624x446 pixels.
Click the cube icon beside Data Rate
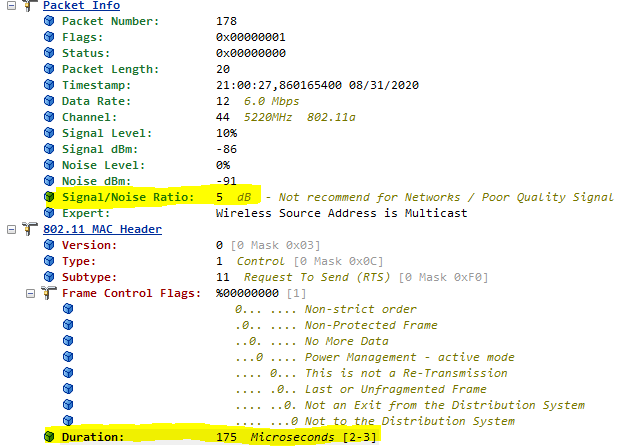coord(49,101)
